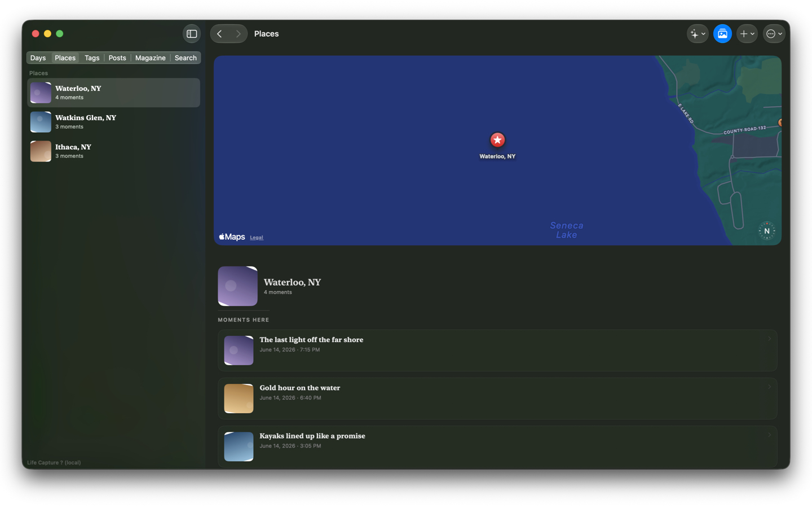Click the Gold hour moment thumbnail
This screenshot has width=812, height=508.
point(239,398)
